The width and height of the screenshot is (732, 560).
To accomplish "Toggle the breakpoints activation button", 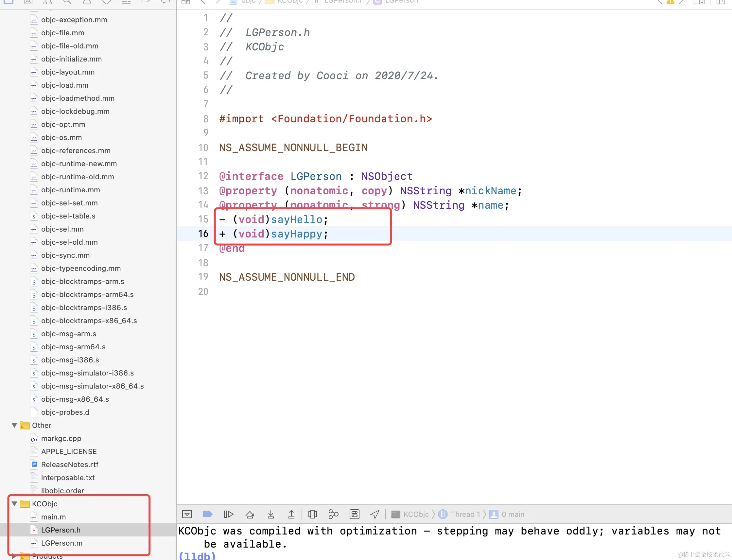I will (x=208, y=514).
